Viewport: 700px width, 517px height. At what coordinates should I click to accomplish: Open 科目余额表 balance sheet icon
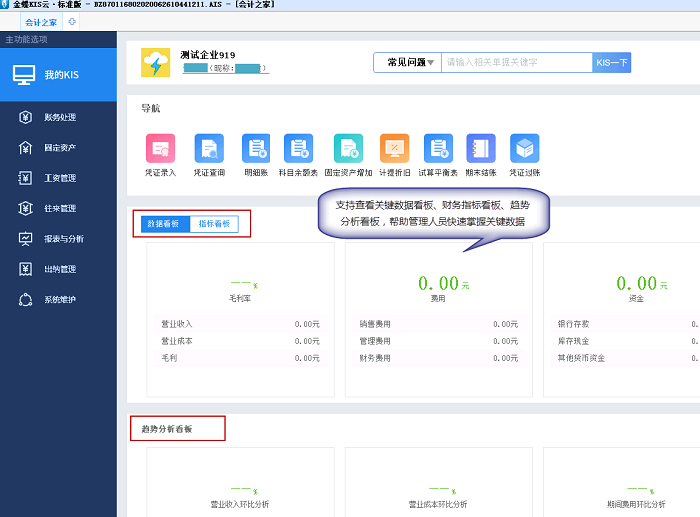(298, 149)
